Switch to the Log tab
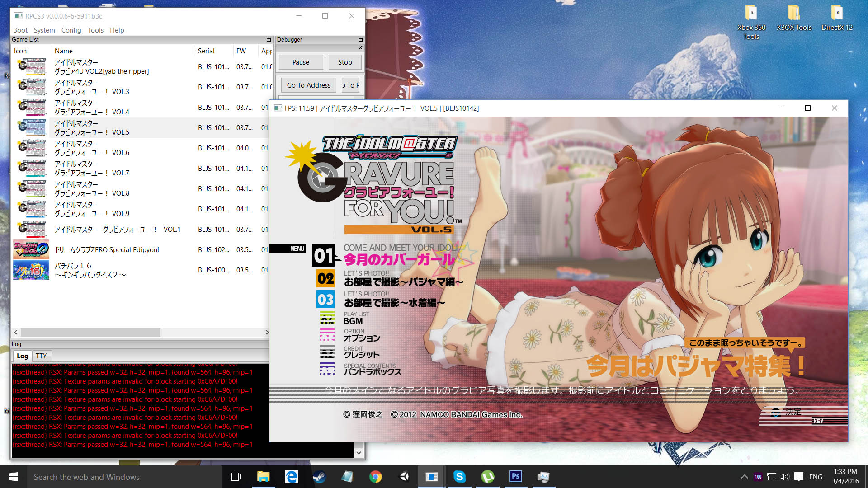This screenshot has width=868, height=488. [x=22, y=356]
